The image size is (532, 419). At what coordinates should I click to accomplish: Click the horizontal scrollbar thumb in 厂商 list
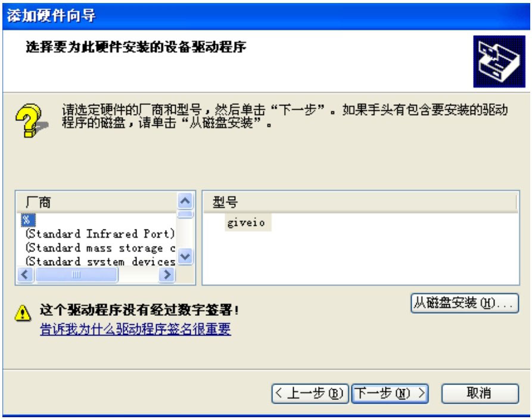77,274
